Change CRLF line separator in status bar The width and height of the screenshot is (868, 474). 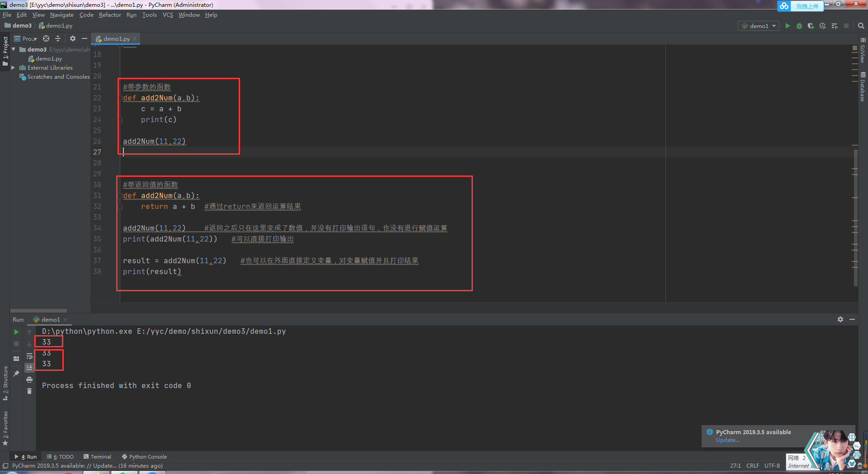tap(753, 466)
